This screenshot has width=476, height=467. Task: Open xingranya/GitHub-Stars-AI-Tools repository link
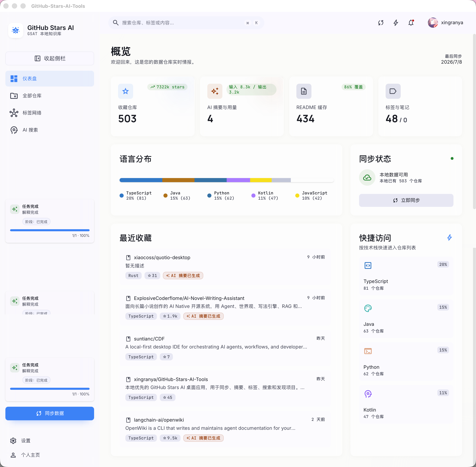click(x=171, y=379)
